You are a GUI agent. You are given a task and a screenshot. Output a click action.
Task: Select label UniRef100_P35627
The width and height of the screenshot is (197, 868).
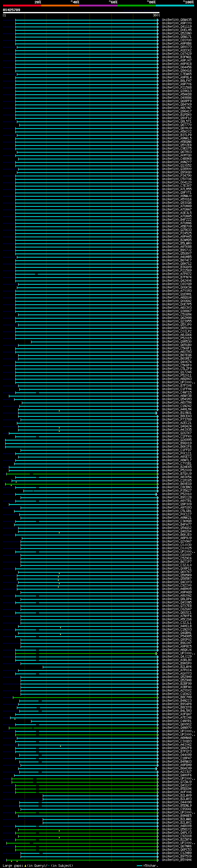coord(176,491)
